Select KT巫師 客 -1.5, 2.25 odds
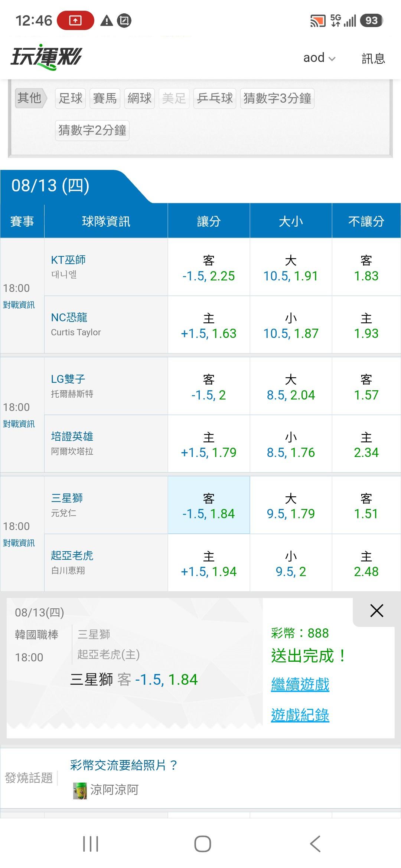401x868 pixels. (209, 267)
